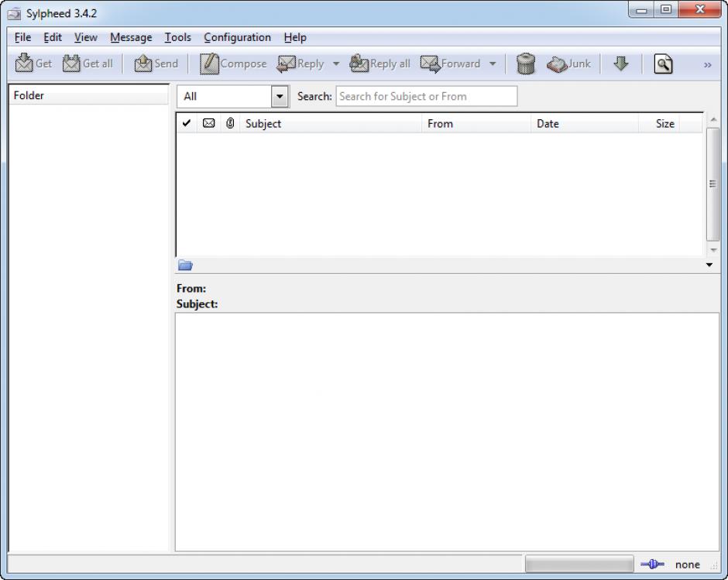Open the Configuration menu
The image size is (728, 580).
(237, 37)
